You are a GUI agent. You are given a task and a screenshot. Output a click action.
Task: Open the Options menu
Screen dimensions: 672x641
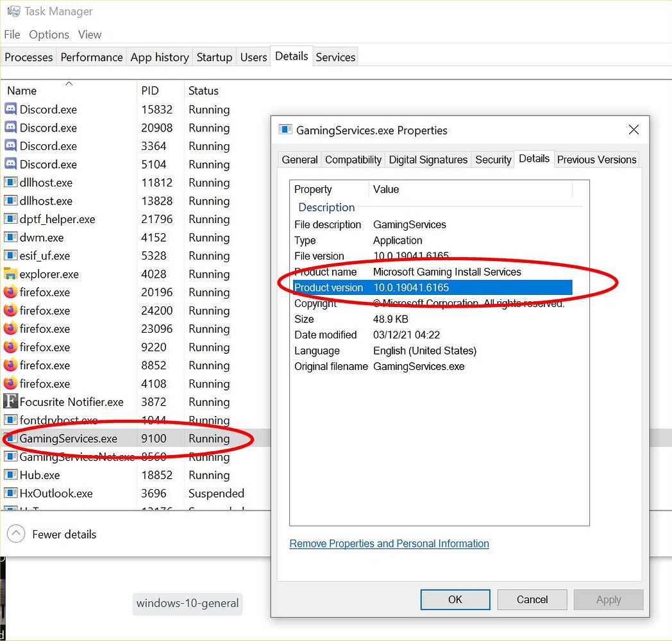(49, 35)
